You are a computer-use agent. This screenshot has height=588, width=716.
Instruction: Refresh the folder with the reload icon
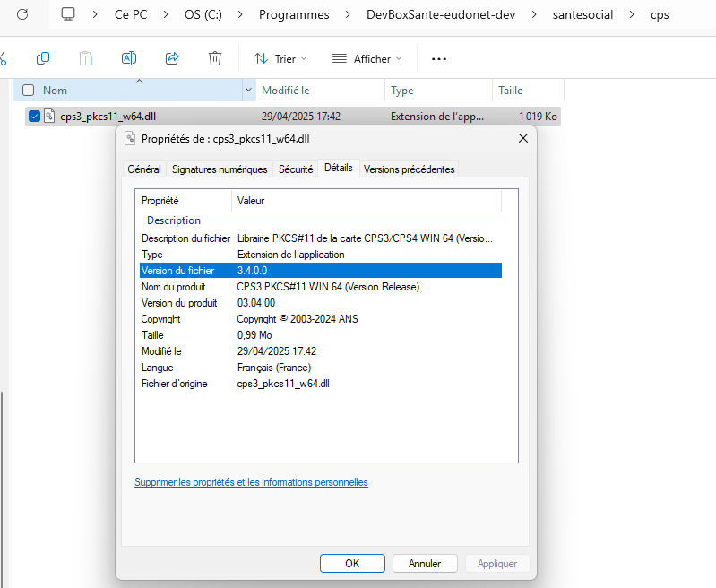[22, 14]
